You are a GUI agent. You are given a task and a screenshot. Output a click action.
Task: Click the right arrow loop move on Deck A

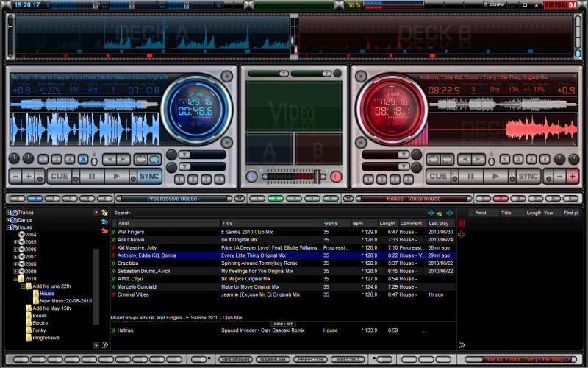[x=123, y=159]
